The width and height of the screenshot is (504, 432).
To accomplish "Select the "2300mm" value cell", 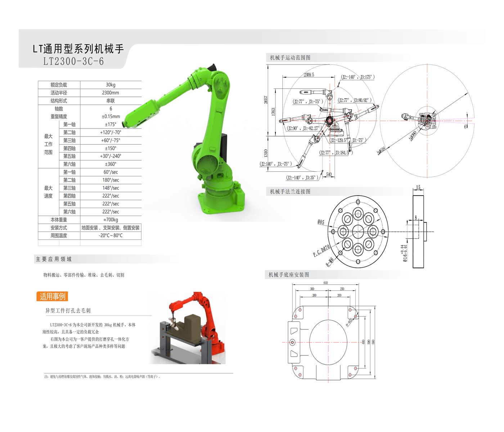I will [111, 93].
